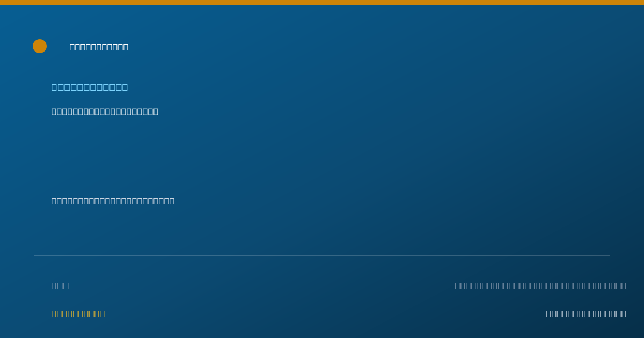
Task: Click the last character of the white footer text
Action: point(624,313)
